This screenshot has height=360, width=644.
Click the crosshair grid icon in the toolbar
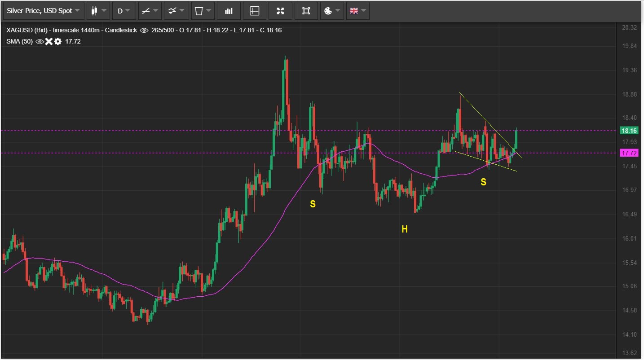(255, 11)
